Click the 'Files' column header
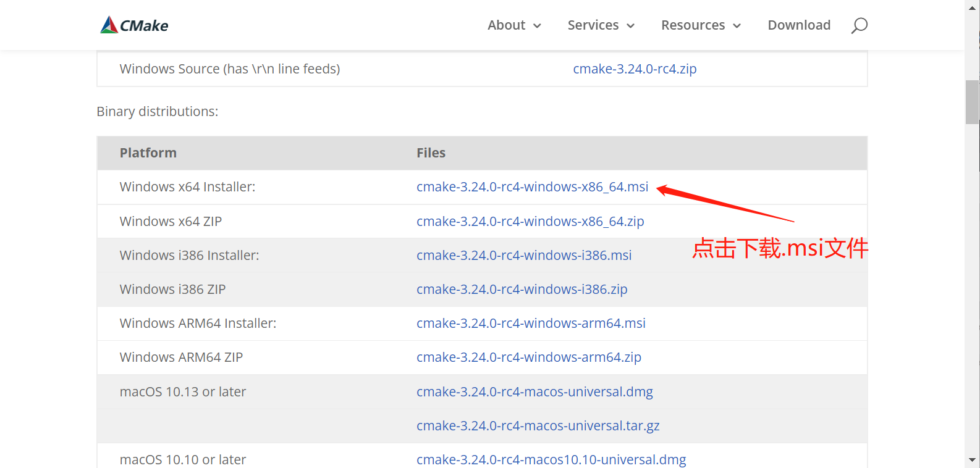 431,153
